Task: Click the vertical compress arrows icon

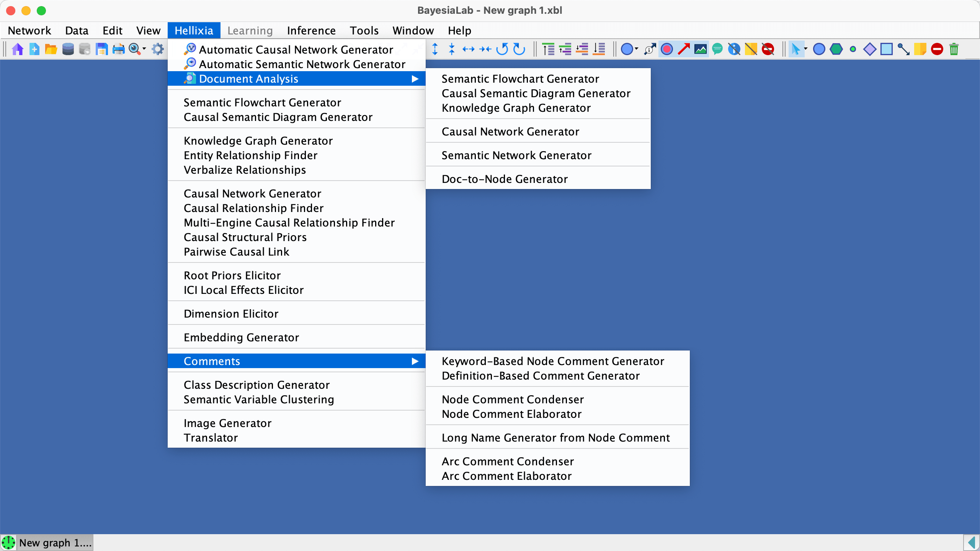Action: click(x=452, y=49)
